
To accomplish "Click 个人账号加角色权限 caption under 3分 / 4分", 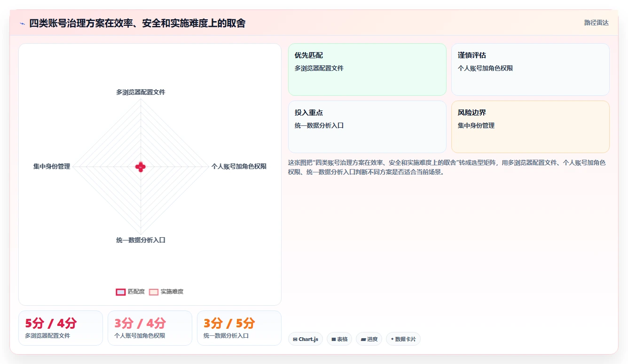I will [140, 336].
